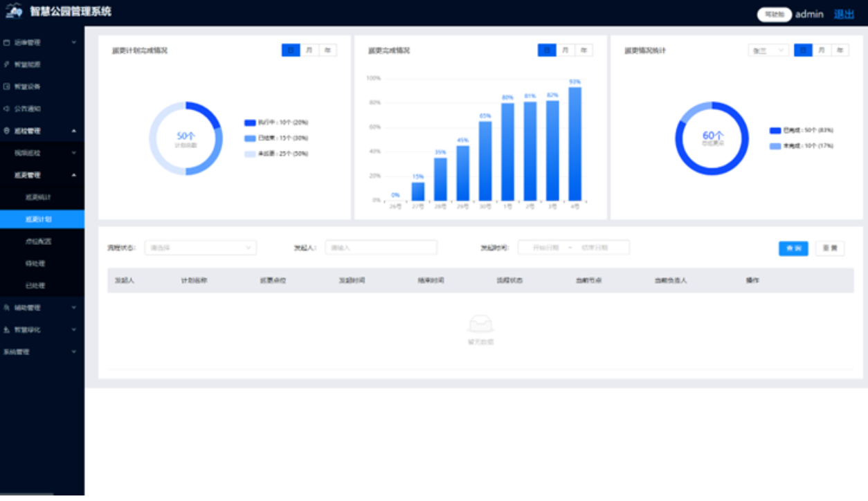
Task: Click the 公告通知 speaker icon in sidebar
Action: (7, 109)
